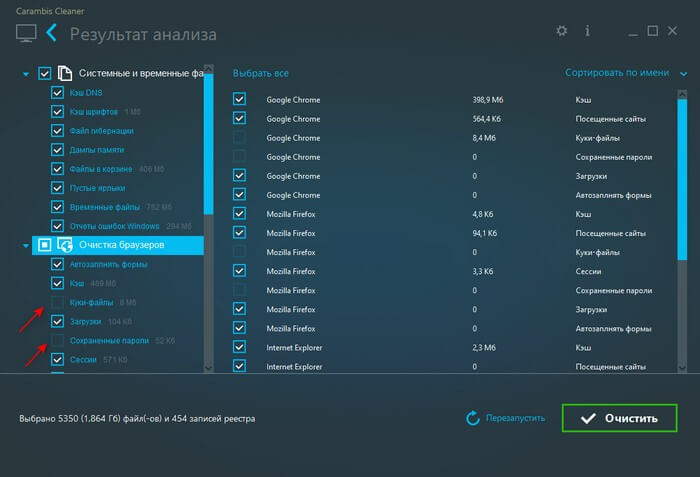The image size is (700, 477).
Task: Click the 398,9 Мб size value
Action: (x=488, y=100)
